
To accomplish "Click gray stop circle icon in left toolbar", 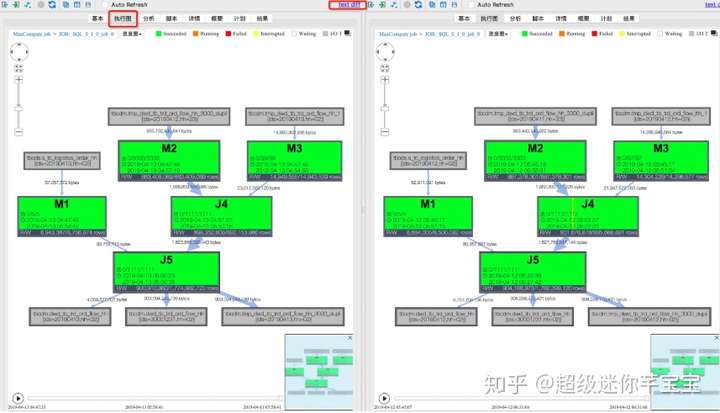I will click(x=41, y=5).
